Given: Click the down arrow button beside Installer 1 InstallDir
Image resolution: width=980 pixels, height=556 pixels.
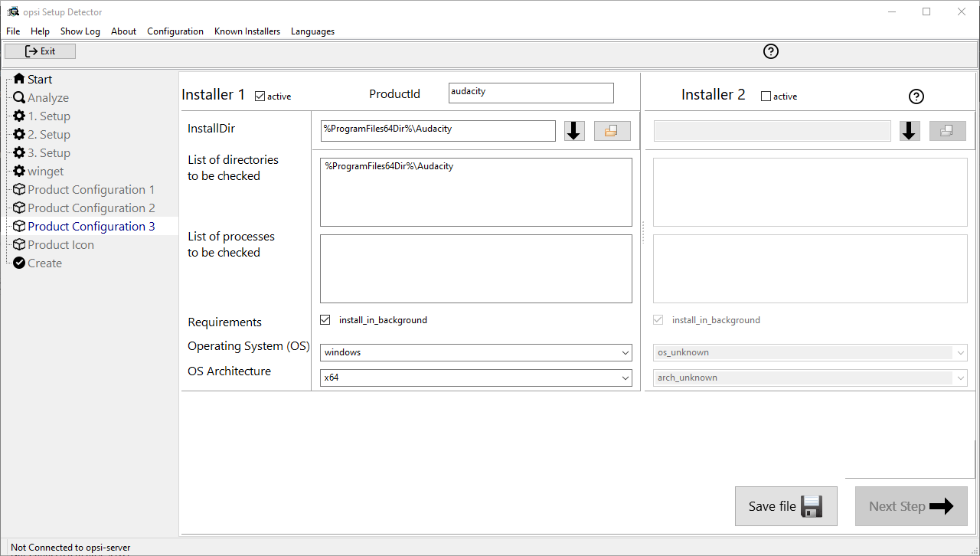Looking at the screenshot, I should [575, 131].
